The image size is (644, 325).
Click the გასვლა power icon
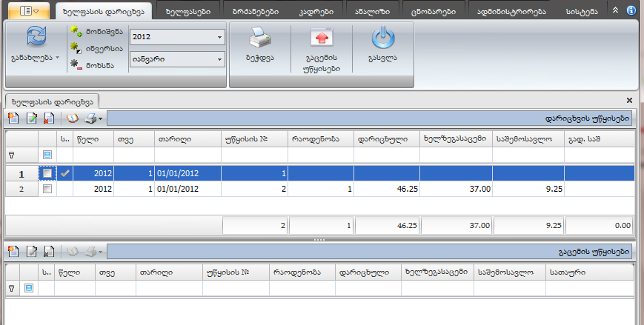coord(383,38)
